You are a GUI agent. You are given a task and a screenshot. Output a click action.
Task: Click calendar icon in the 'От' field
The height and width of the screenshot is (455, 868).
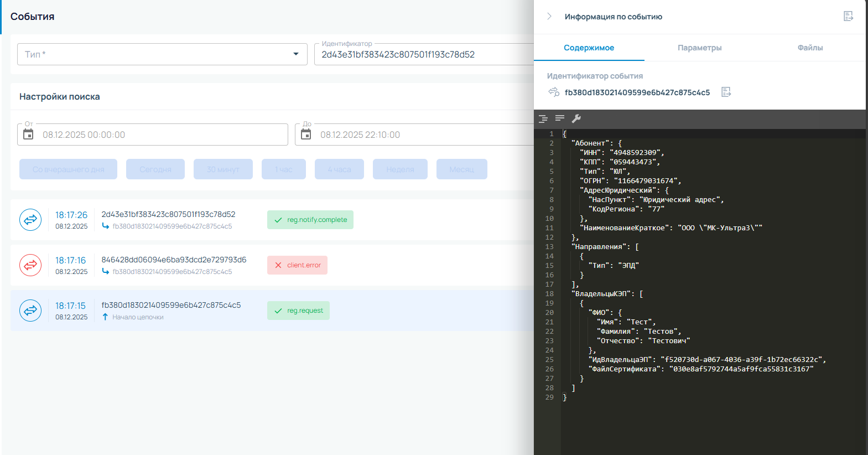[x=28, y=135]
